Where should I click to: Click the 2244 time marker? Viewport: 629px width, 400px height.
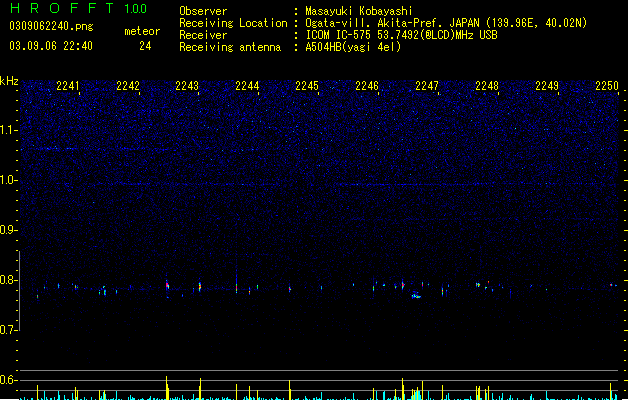pos(248,86)
